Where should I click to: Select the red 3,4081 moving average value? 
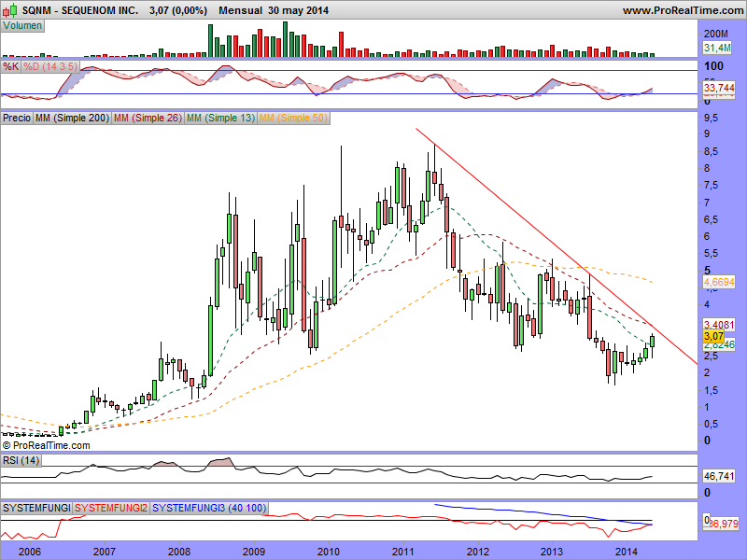tap(719, 325)
